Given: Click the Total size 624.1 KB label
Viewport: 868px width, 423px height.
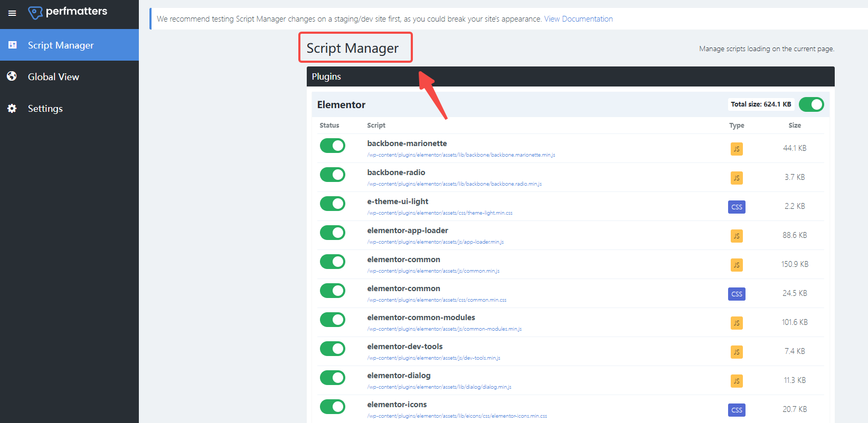Looking at the screenshot, I should tap(761, 104).
